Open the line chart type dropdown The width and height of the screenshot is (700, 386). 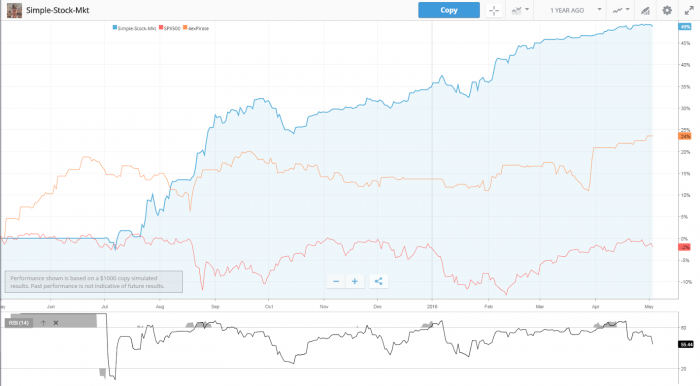[621, 10]
